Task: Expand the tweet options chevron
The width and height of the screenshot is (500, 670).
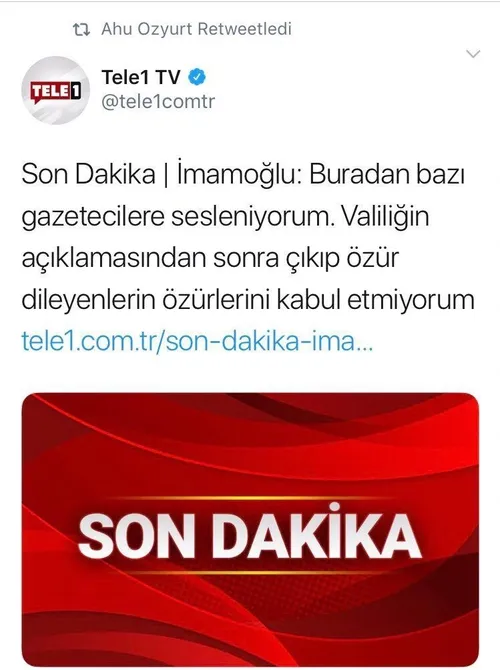Action: pos(473,54)
